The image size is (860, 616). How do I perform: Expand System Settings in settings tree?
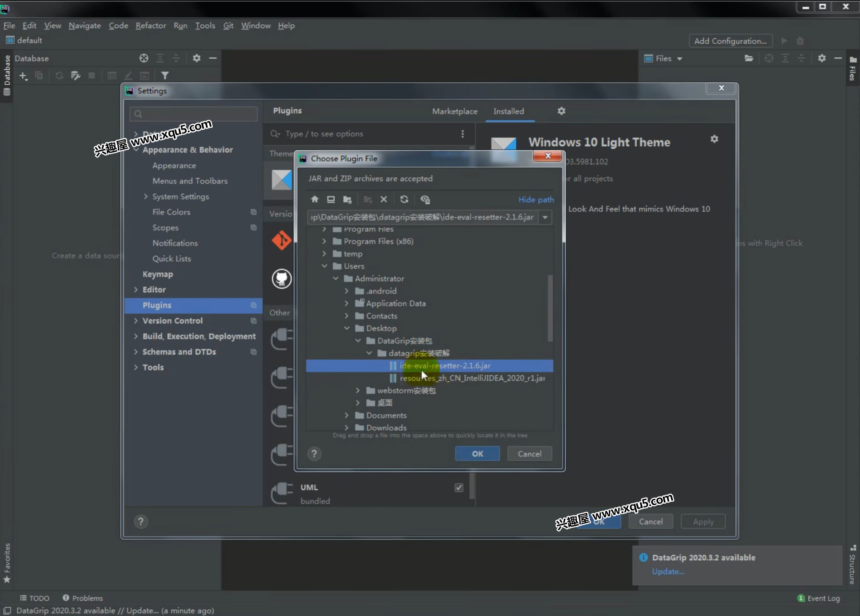coord(145,196)
